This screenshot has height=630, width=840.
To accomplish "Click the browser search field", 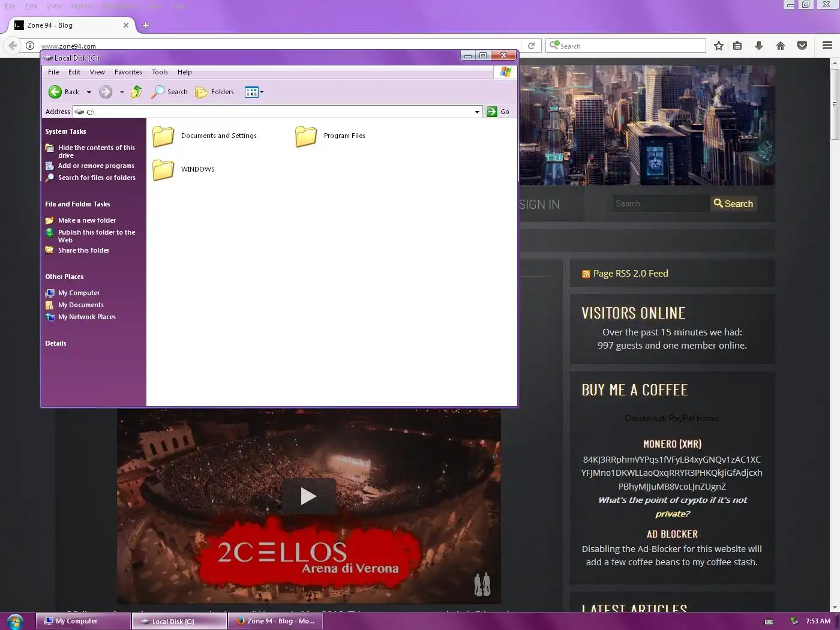I will pos(626,46).
